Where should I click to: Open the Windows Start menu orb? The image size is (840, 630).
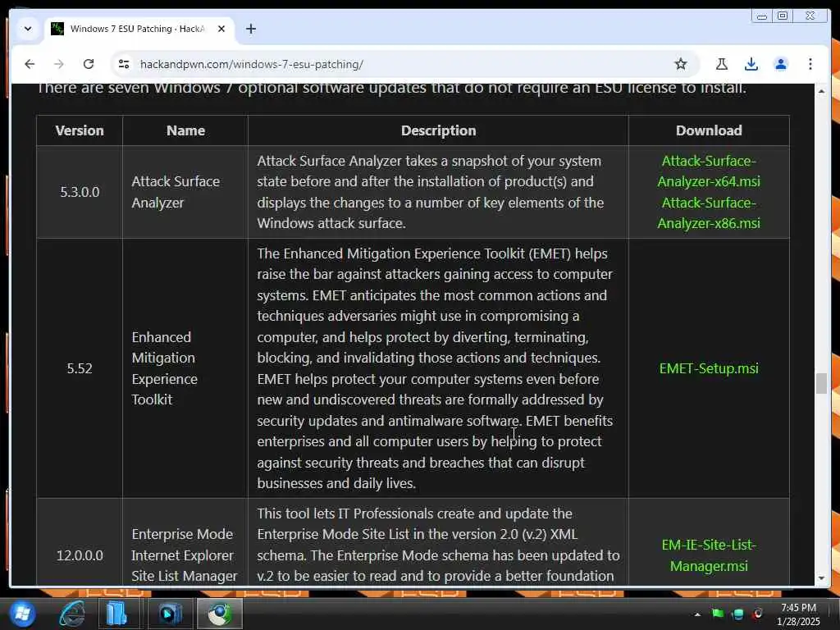(x=22, y=614)
